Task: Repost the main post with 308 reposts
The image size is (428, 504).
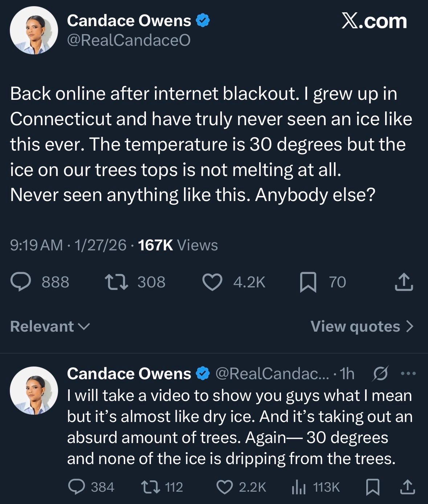Action: (116, 282)
